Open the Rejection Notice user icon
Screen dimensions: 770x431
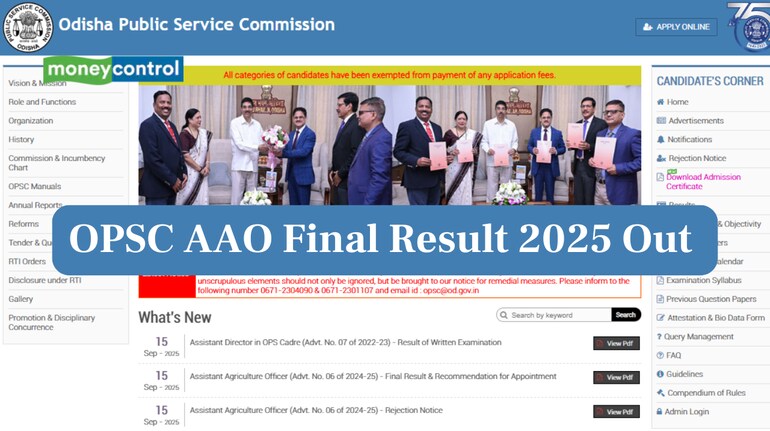661,159
